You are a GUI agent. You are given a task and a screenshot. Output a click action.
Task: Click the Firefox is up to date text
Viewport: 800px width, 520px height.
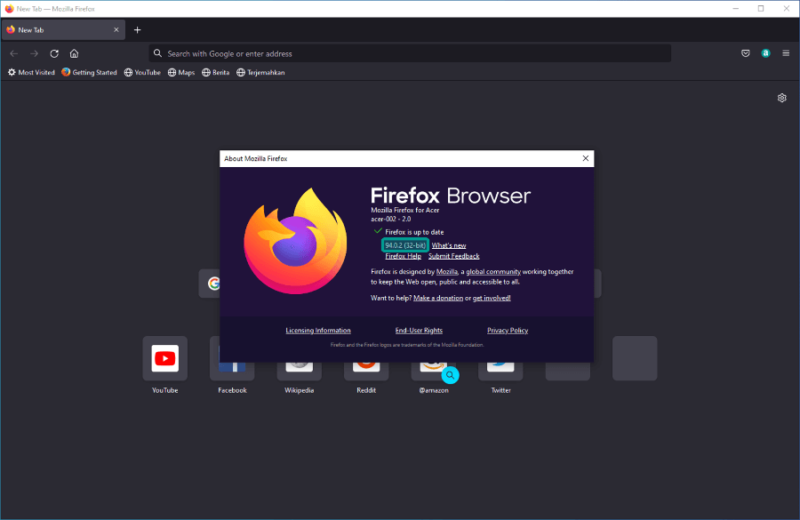click(x=414, y=232)
